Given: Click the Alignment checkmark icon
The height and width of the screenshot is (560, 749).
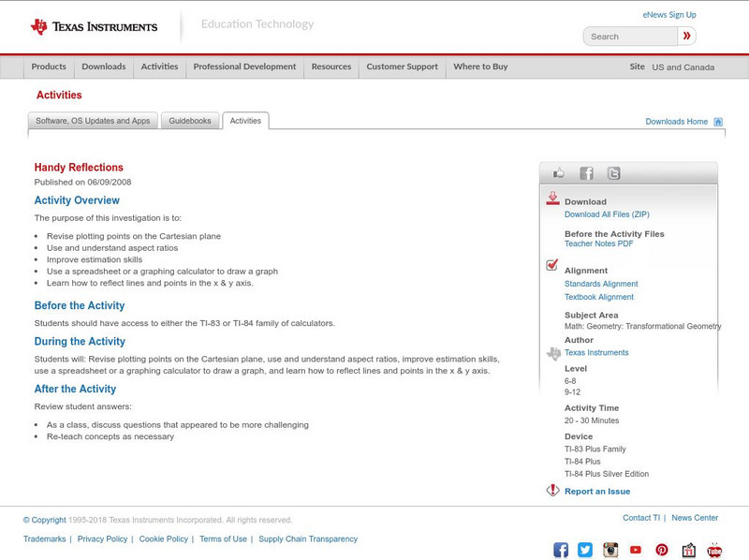Looking at the screenshot, I should [x=552, y=265].
